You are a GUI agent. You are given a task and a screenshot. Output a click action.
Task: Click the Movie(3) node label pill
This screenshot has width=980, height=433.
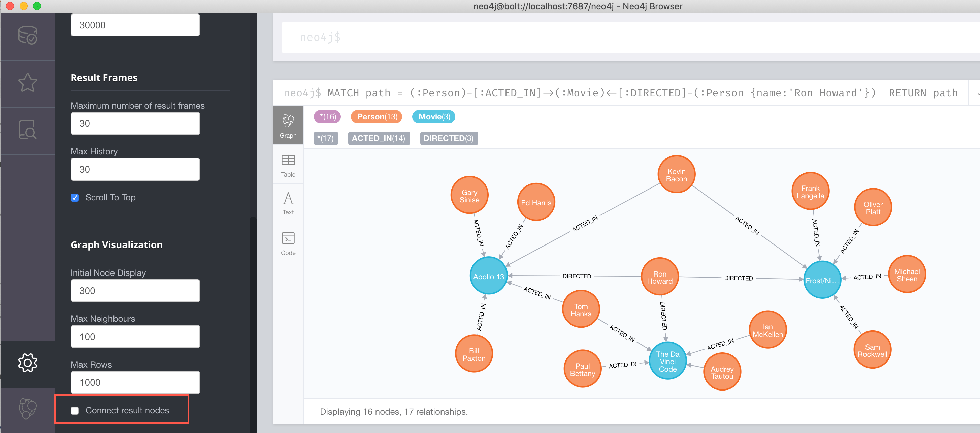[x=434, y=117]
